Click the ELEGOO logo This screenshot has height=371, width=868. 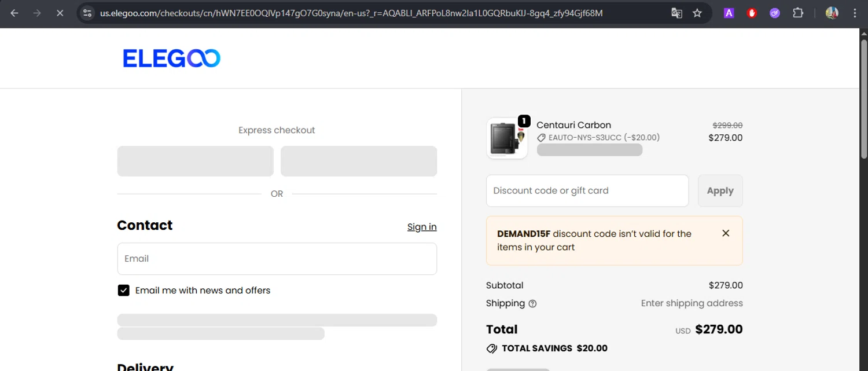pyautogui.click(x=171, y=58)
